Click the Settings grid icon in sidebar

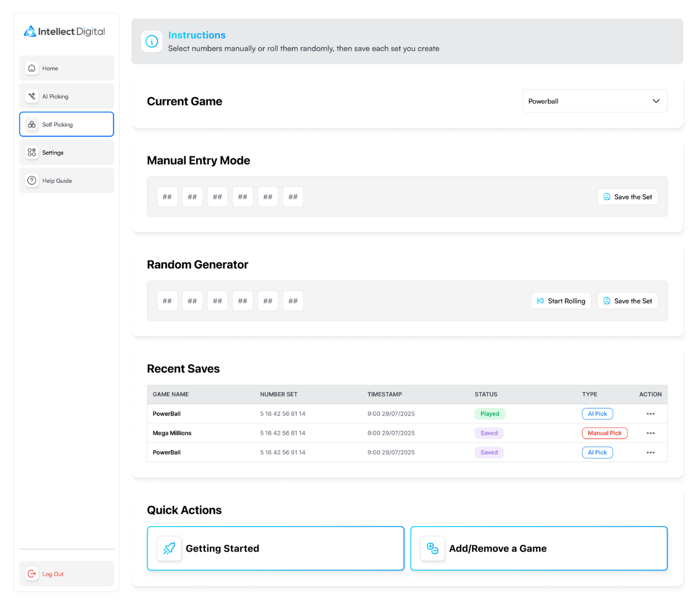click(x=32, y=152)
